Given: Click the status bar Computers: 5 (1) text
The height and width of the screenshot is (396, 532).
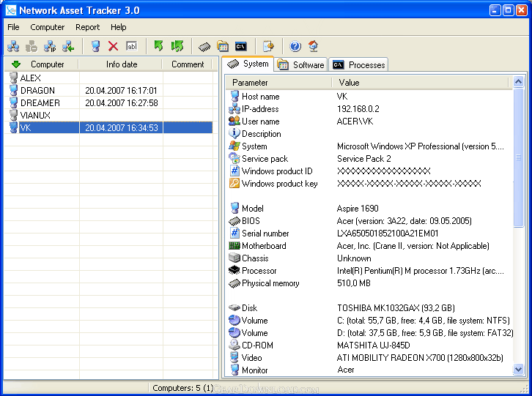Looking at the screenshot, I should [183, 388].
